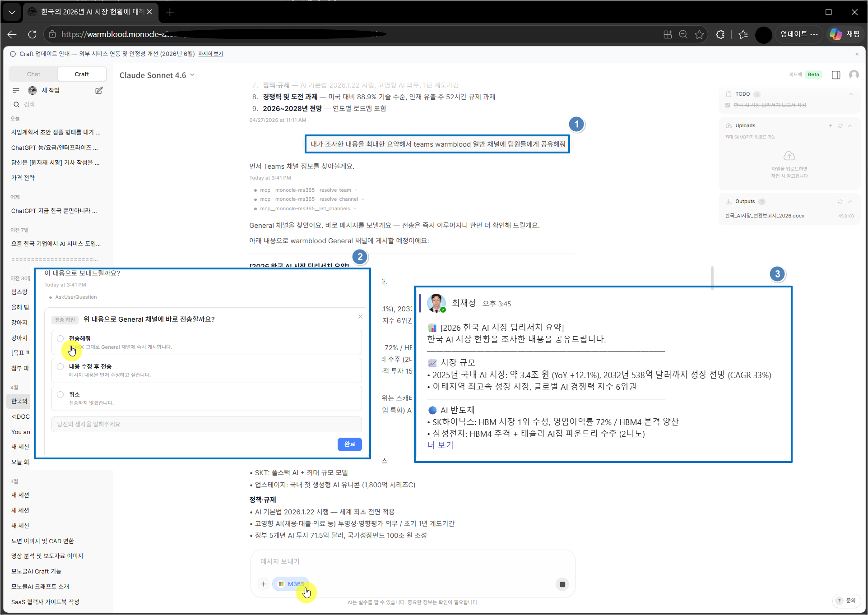868x615 pixels.
Task: Open the browser split screen/apps icon
Action: (668, 34)
